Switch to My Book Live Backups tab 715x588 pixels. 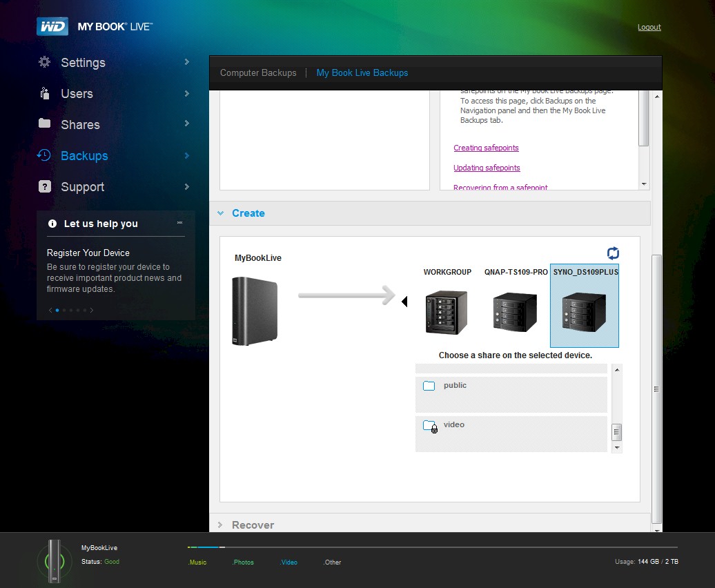click(x=362, y=73)
